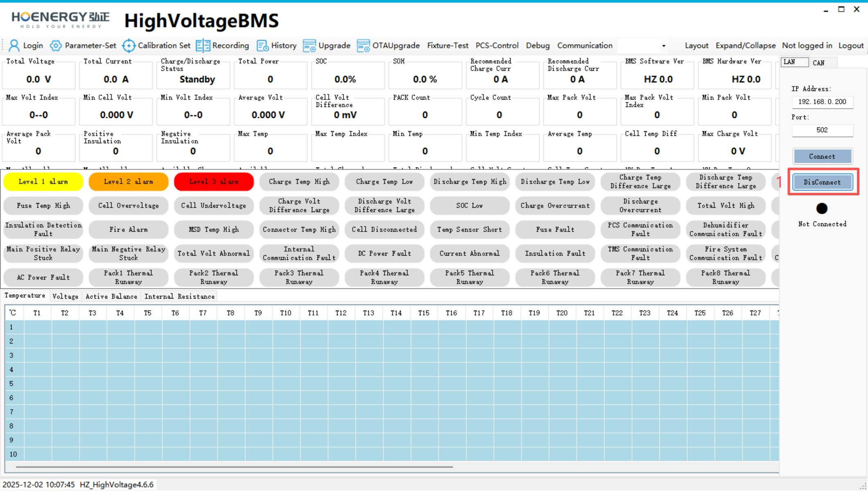Open the Recording icon in toolbar

(203, 45)
